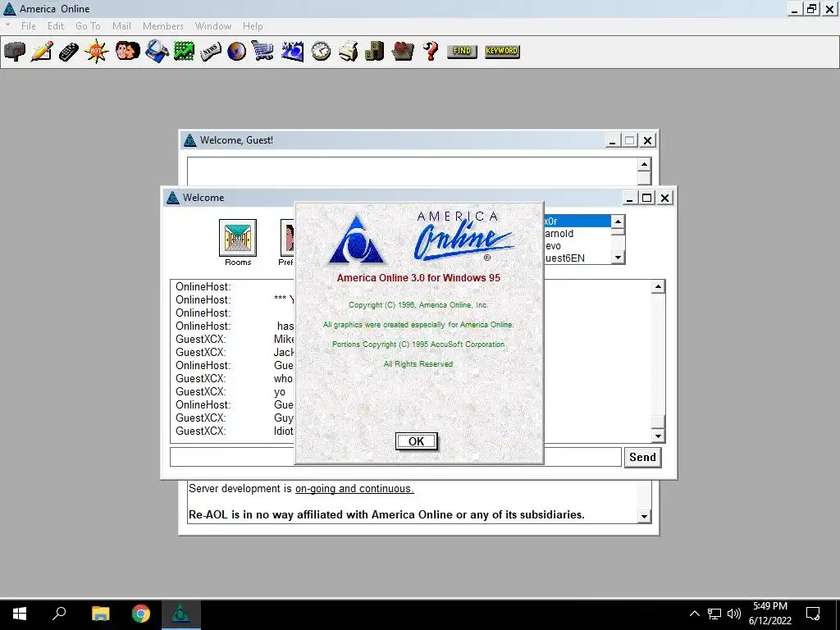
Task: Click OK on the America Online about dialog
Action: coord(416,441)
